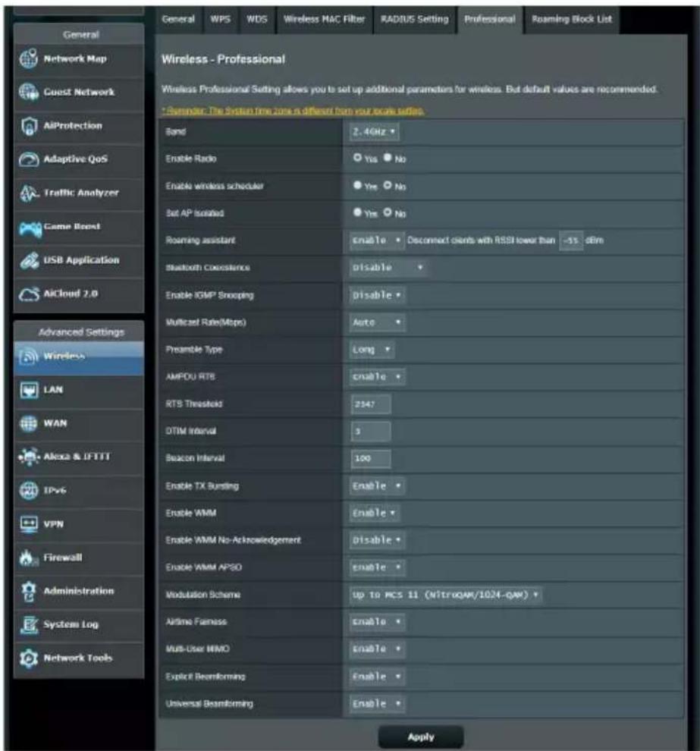Open Roaming assistant Enable dropdown
This screenshot has height=751, width=700.
pyautogui.click(x=377, y=240)
